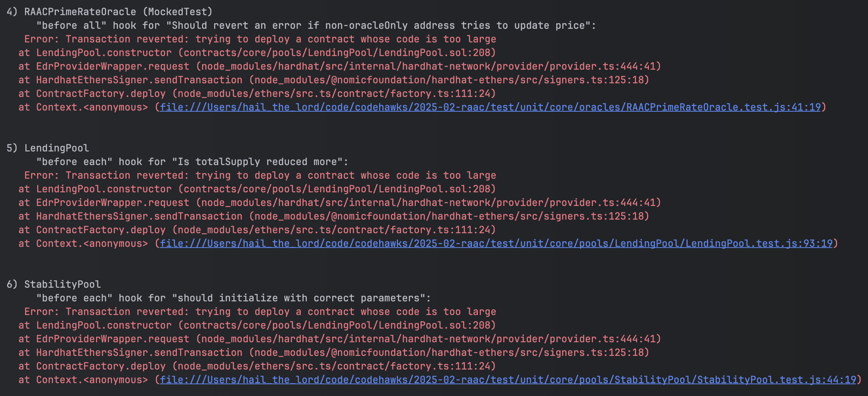Click the "4) RAACPrimeRateOracle (MockedTest)" heading

coord(110,12)
